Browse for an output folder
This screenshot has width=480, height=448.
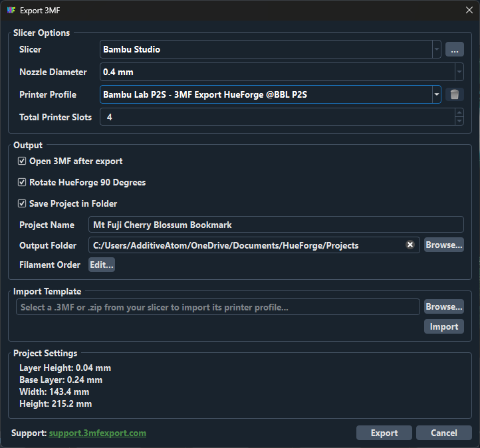[444, 245]
